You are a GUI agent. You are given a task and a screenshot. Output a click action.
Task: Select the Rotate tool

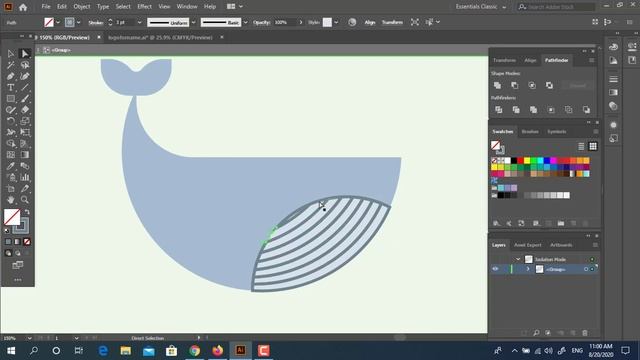pyautogui.click(x=11, y=121)
